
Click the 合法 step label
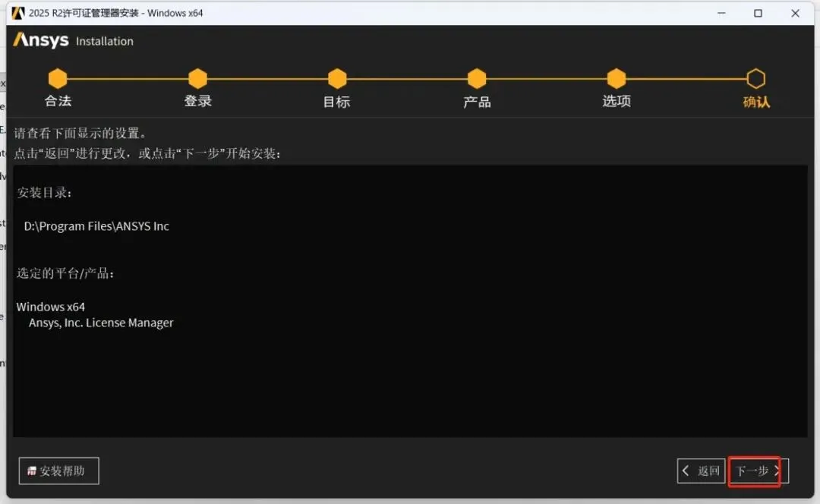point(58,101)
